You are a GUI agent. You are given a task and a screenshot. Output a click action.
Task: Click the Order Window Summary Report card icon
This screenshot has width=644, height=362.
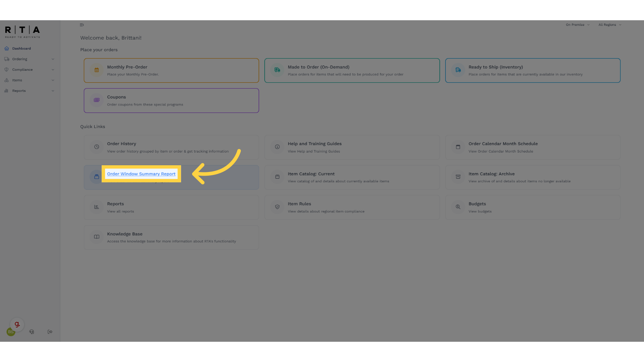97,177
